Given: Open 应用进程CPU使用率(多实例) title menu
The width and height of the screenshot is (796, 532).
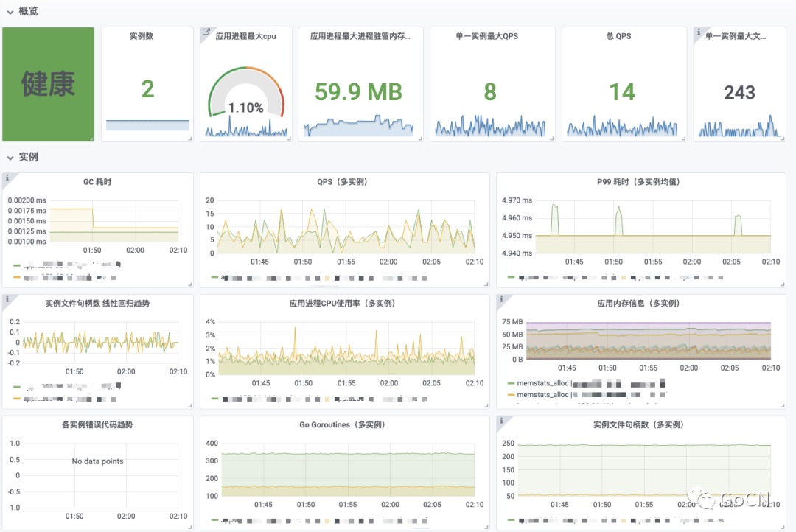Looking at the screenshot, I should [x=342, y=303].
